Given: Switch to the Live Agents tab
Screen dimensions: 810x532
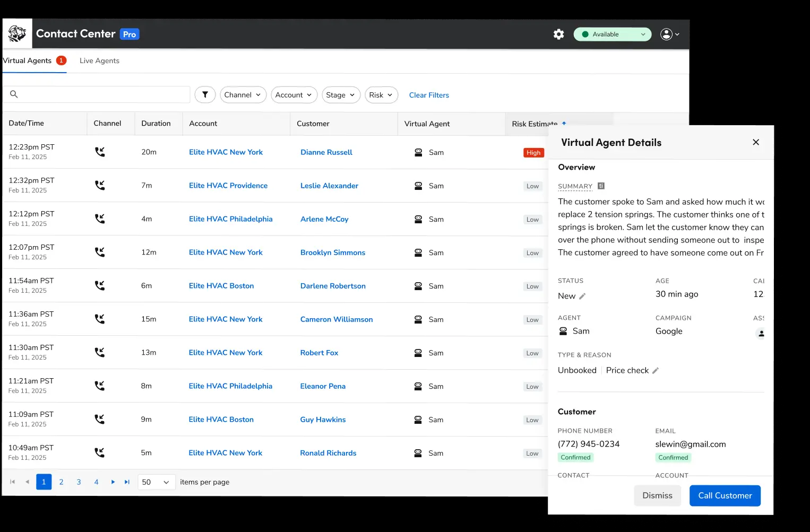Looking at the screenshot, I should click(x=99, y=60).
